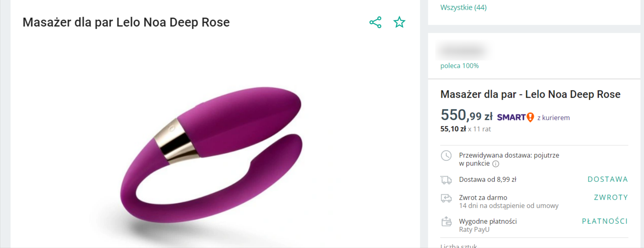Click the 'Masażer dla par Lelo Noa Deep Rose' heading

[x=126, y=22]
